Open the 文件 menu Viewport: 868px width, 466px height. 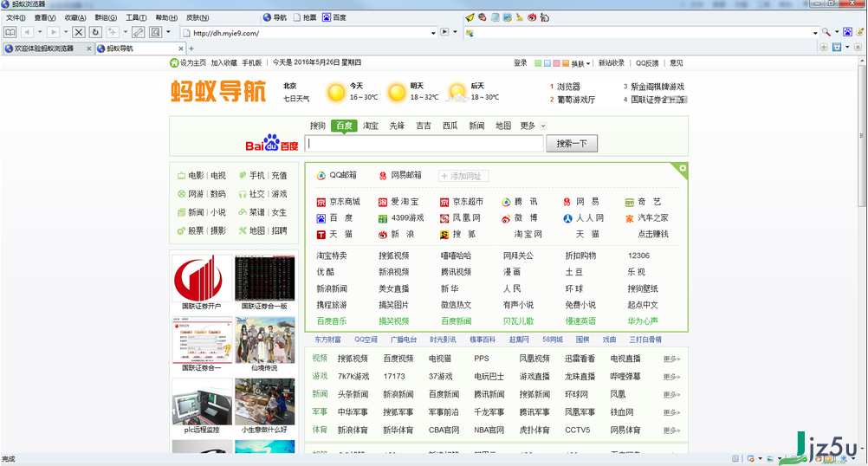point(16,17)
